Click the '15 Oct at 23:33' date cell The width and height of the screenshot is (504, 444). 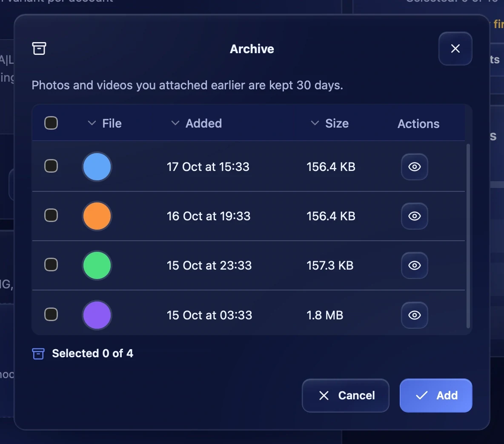click(x=209, y=266)
